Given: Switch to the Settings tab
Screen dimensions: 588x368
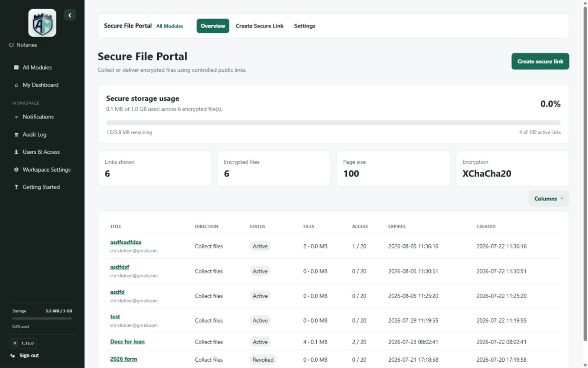Looking at the screenshot, I should pos(305,26).
